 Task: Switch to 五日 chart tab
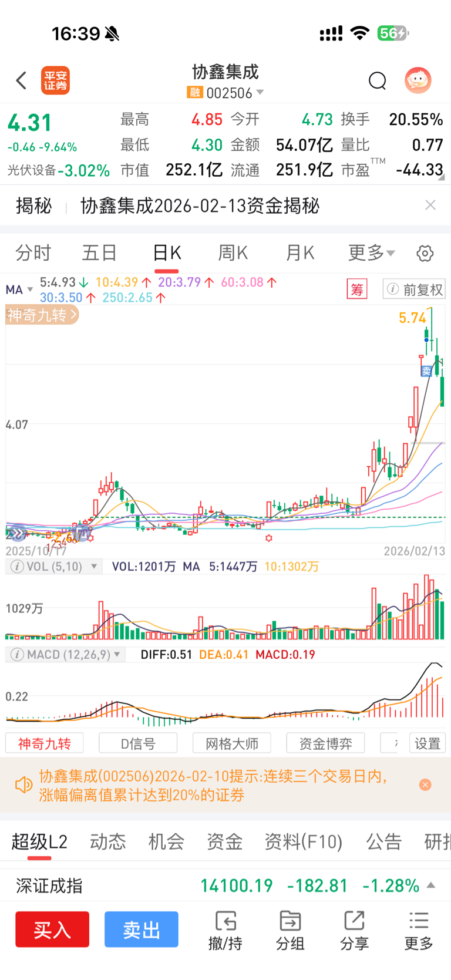point(99,253)
